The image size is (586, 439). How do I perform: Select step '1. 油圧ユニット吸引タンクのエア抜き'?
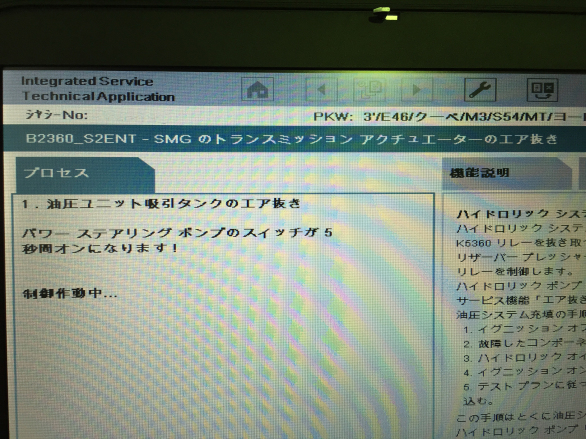tap(161, 204)
